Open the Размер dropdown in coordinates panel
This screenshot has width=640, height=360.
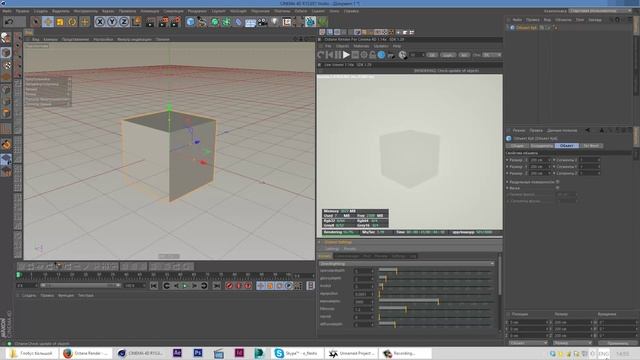pos(573,343)
